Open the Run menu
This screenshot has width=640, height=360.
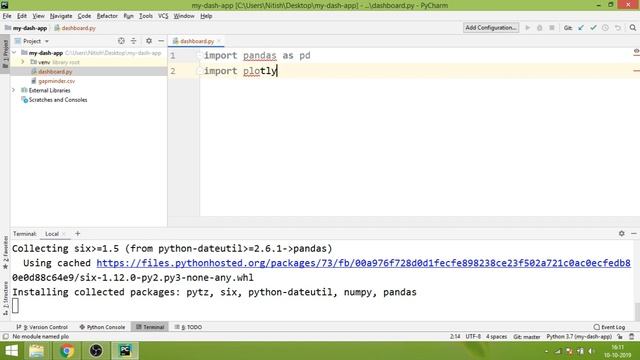[x=128, y=16]
